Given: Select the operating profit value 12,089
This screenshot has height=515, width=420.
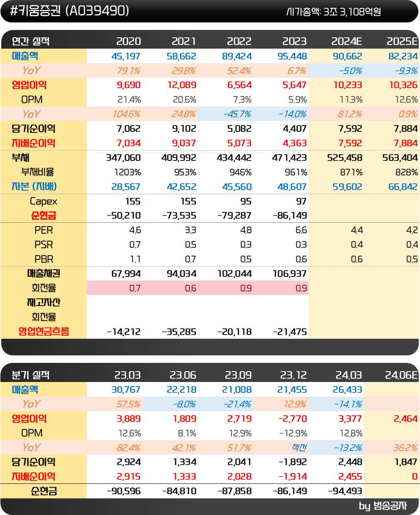Looking at the screenshot, I should (182, 85).
